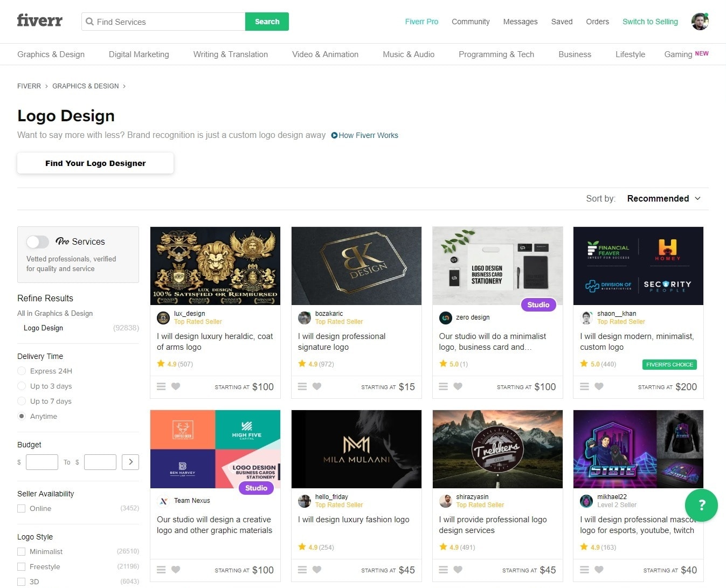Open Writing & Translation category menu
The image size is (726, 588).
(x=231, y=54)
